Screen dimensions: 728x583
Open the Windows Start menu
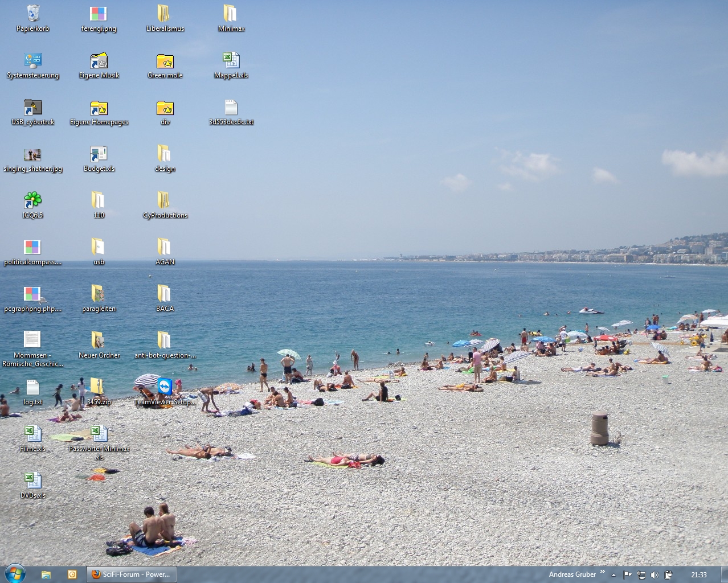click(x=15, y=574)
